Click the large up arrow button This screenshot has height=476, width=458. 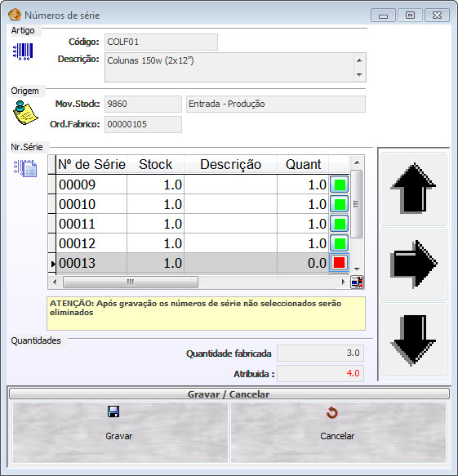[414, 189]
